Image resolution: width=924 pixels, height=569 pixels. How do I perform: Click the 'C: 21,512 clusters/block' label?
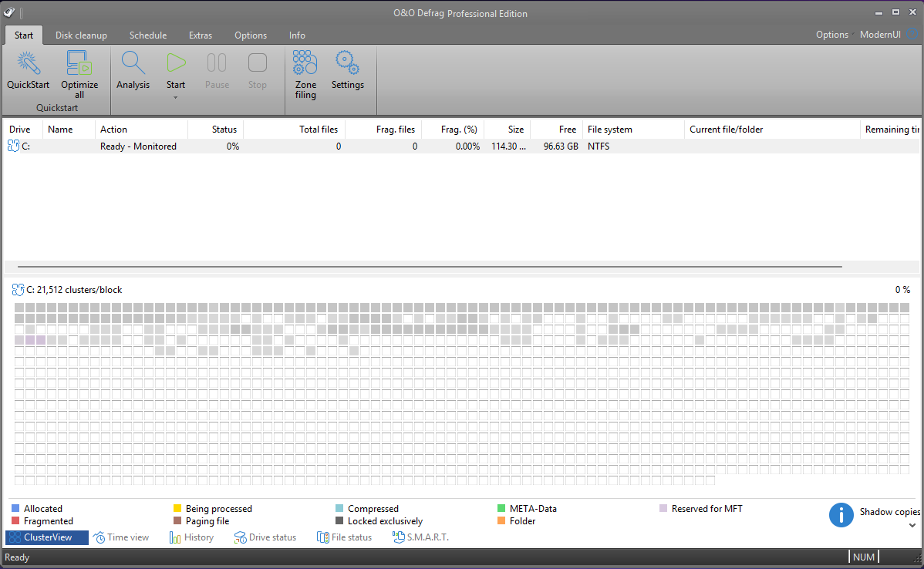point(74,290)
